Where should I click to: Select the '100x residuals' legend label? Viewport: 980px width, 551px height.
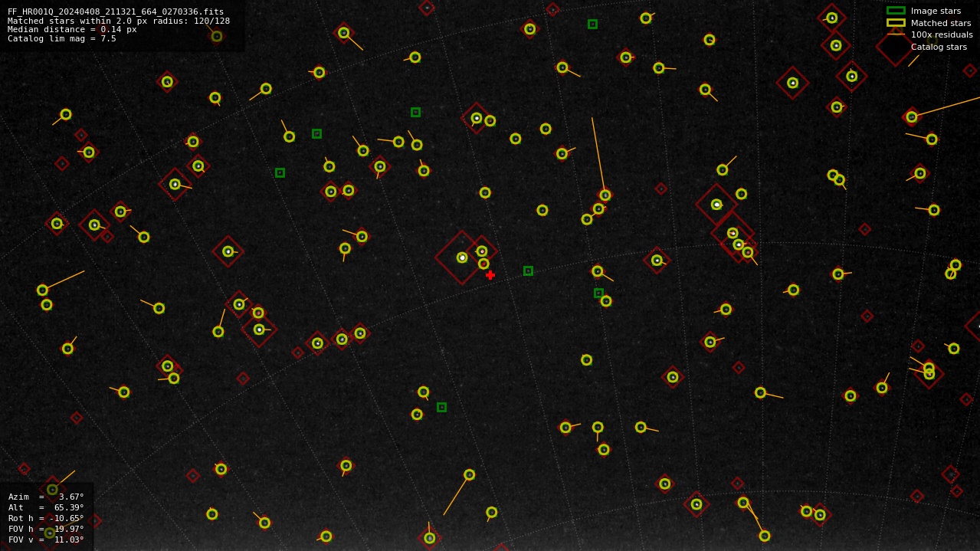click(x=942, y=34)
